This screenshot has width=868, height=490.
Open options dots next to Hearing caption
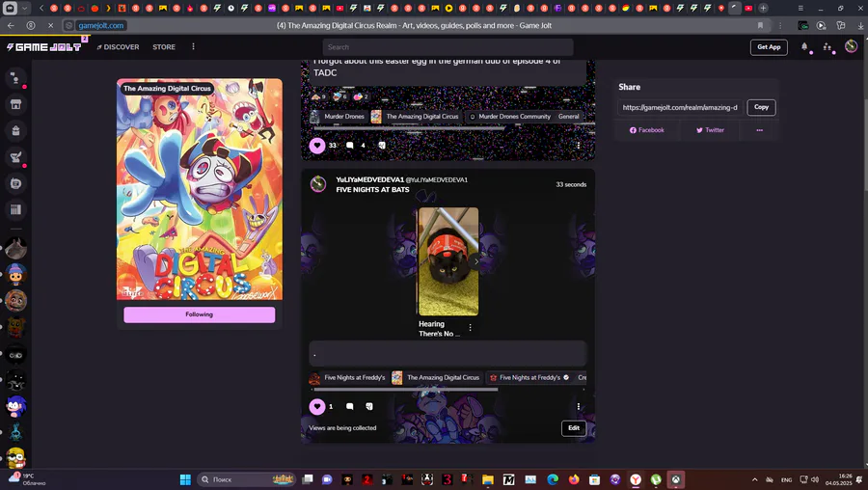tap(470, 328)
